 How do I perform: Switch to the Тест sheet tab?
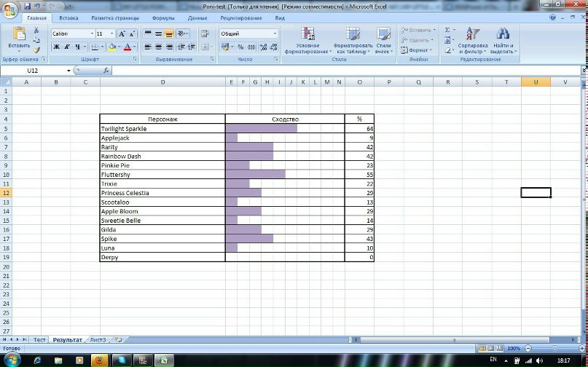[39, 339]
